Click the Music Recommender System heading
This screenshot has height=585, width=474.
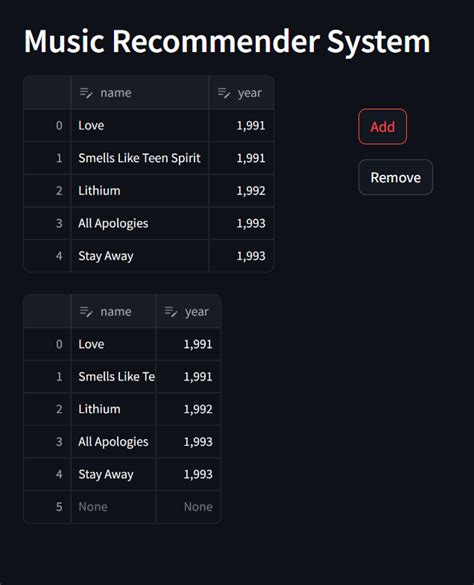227,42
